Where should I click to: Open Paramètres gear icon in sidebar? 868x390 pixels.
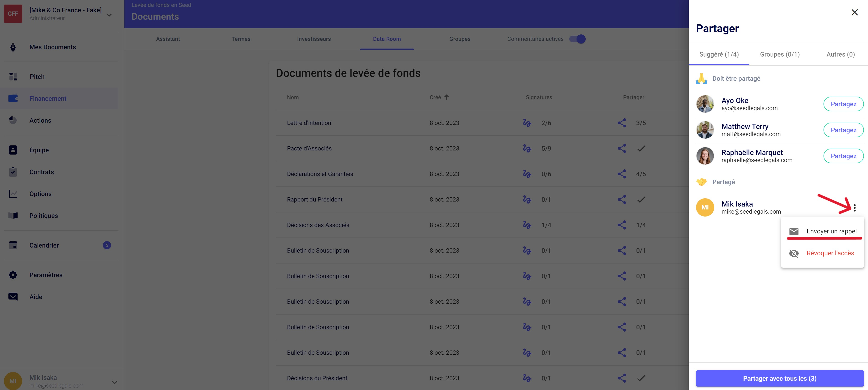click(x=13, y=275)
